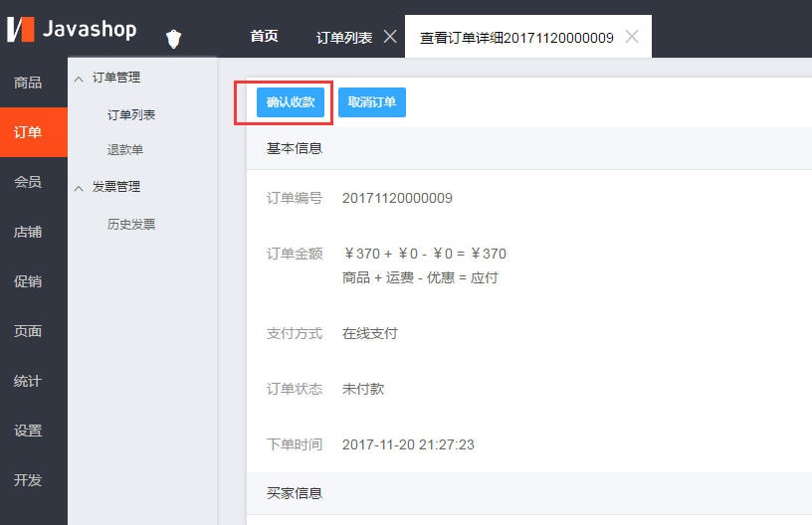812x525 pixels.
Task: Open the 订单 sidebar section
Action: [x=34, y=132]
